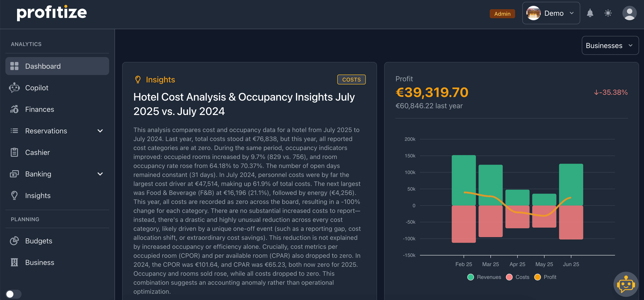
Task: Click the Cashier clipboard icon
Action: pos(14,152)
